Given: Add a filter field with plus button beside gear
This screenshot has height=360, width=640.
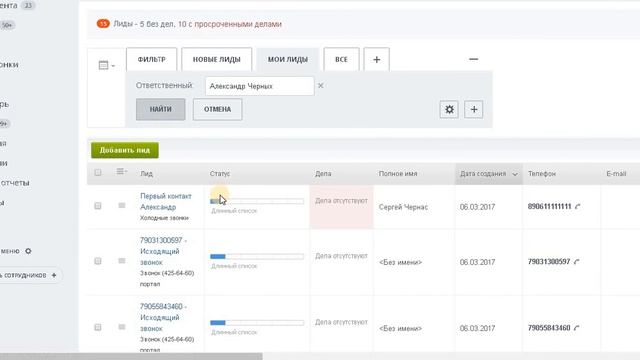Looking at the screenshot, I should click(473, 109).
